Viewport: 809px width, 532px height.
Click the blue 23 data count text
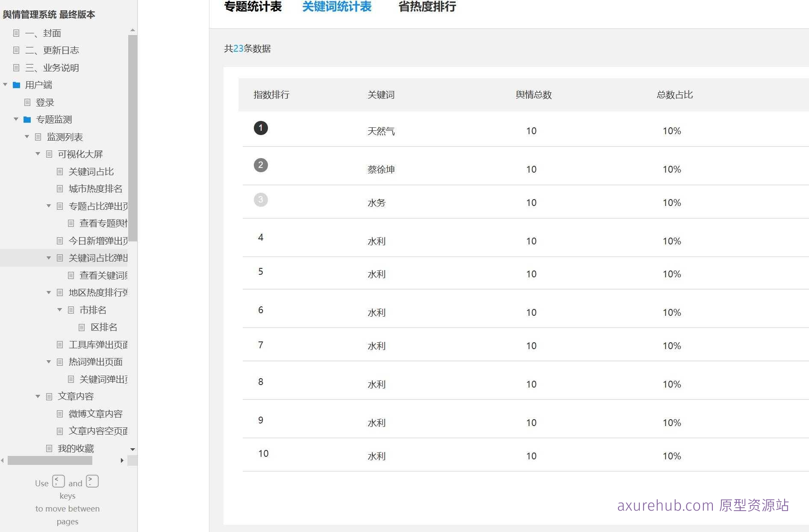(x=238, y=49)
